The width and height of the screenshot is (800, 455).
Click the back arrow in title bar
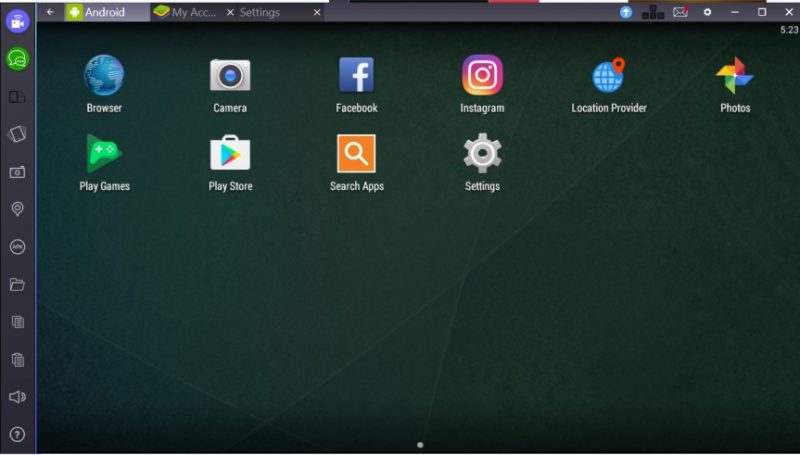pyautogui.click(x=50, y=12)
